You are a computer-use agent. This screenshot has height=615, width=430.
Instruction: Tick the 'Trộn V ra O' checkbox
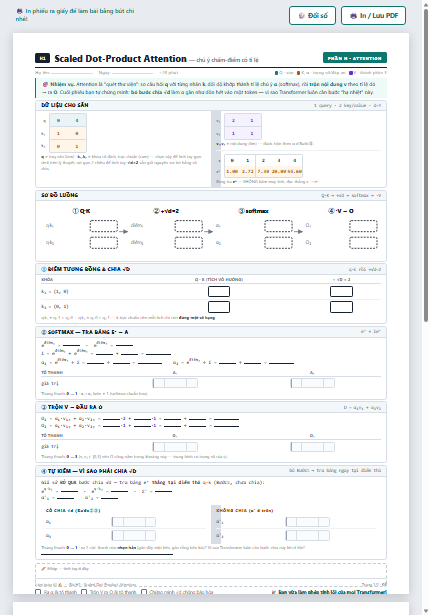point(84,592)
